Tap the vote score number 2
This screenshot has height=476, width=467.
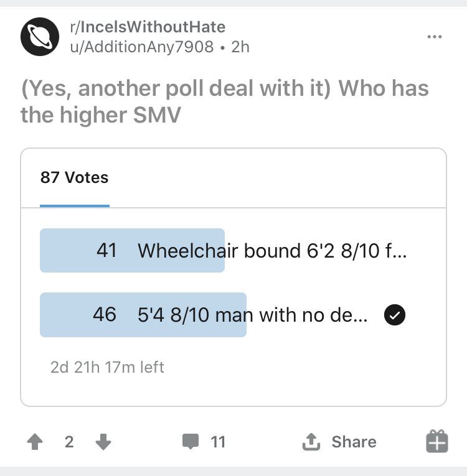[69, 442]
